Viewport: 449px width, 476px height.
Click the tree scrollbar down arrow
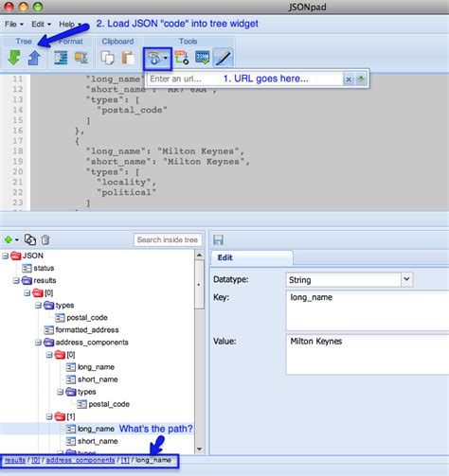point(199,449)
